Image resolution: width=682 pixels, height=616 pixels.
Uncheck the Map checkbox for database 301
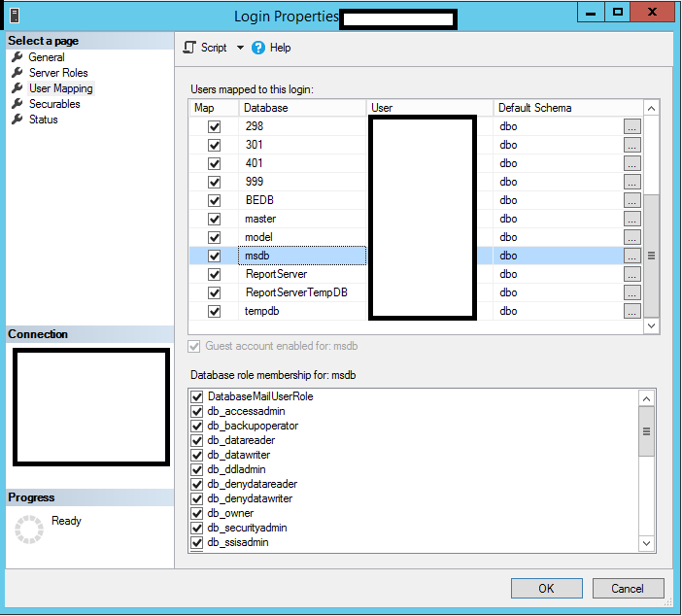[214, 145]
